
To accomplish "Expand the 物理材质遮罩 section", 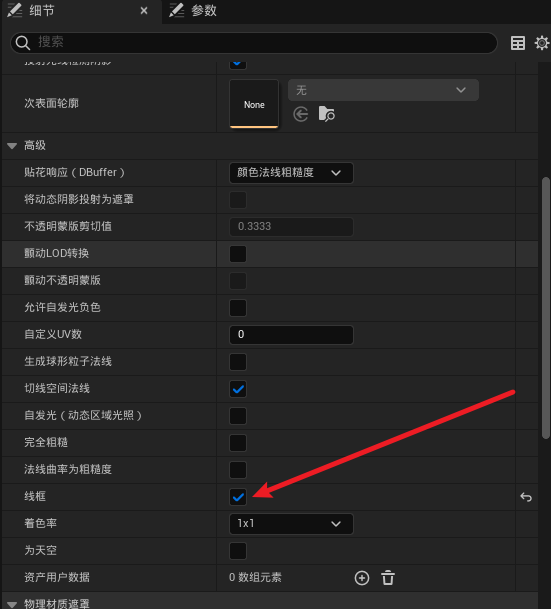I will [12, 604].
